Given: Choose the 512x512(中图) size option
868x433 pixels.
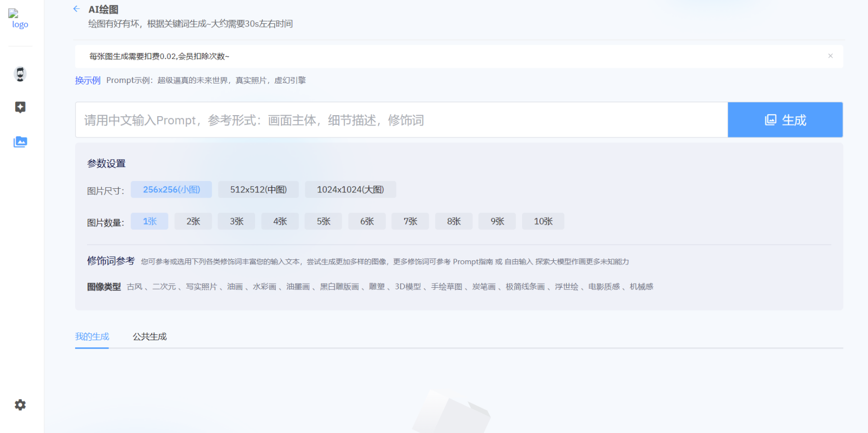Looking at the screenshot, I should pos(258,190).
